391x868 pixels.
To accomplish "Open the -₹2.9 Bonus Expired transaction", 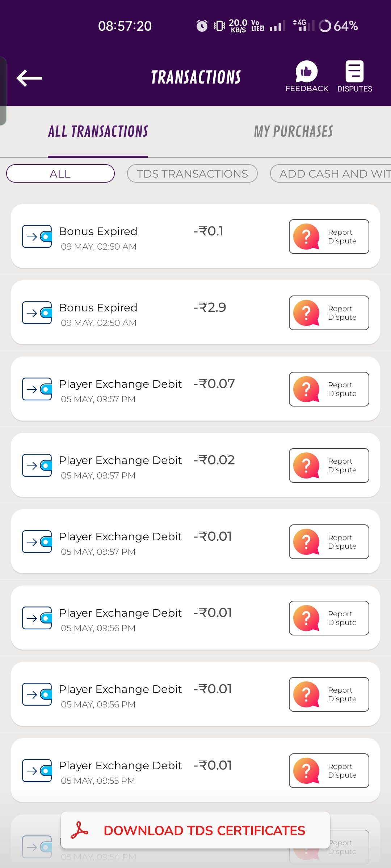I will (145, 313).
